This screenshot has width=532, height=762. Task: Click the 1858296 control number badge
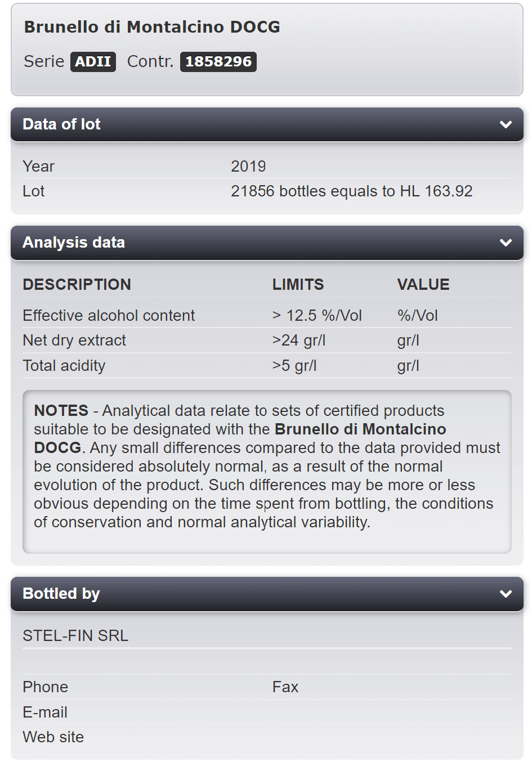click(x=218, y=61)
